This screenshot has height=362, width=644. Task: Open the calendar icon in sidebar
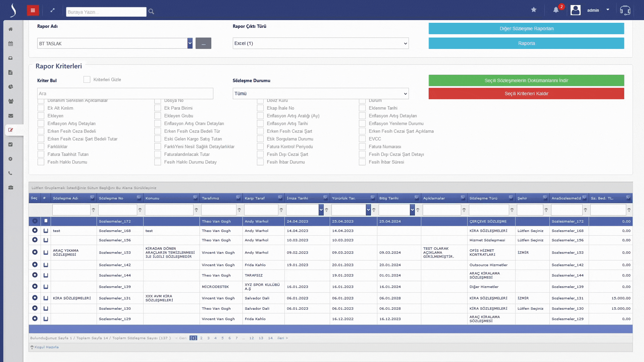point(11,44)
